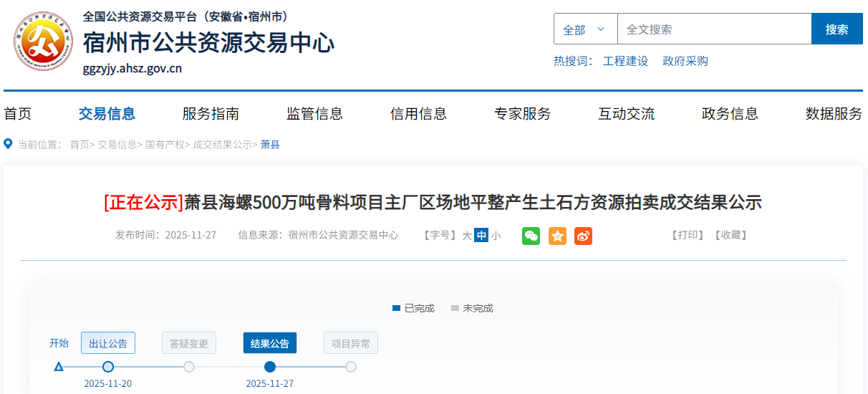Image resolution: width=868 pixels, height=394 pixels.
Task: Click the 工程建设 hot search link
Action: 625,61
